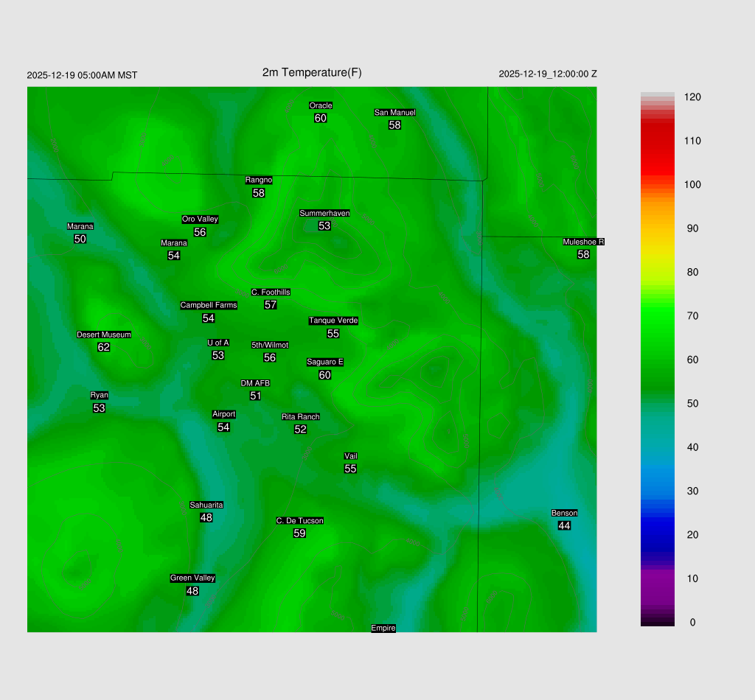Click the Summerhaven station label
The width and height of the screenshot is (755, 700).
(x=324, y=213)
